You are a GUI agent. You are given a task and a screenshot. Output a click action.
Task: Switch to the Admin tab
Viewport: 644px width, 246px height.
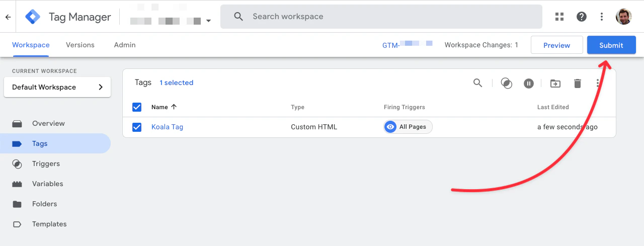tap(125, 45)
